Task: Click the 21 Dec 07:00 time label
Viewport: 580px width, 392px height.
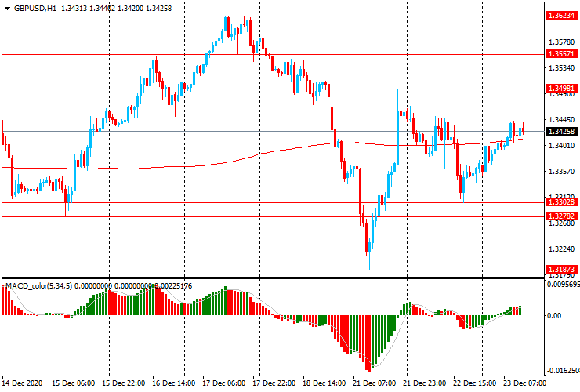Action: coord(375,383)
